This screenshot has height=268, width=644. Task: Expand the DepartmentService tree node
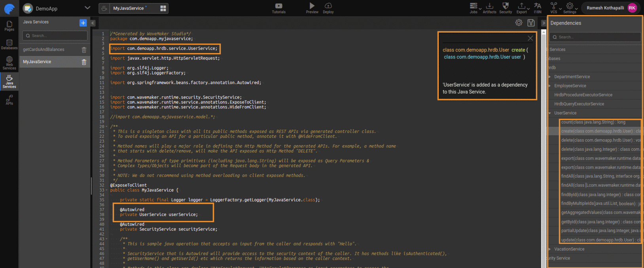pos(550,77)
